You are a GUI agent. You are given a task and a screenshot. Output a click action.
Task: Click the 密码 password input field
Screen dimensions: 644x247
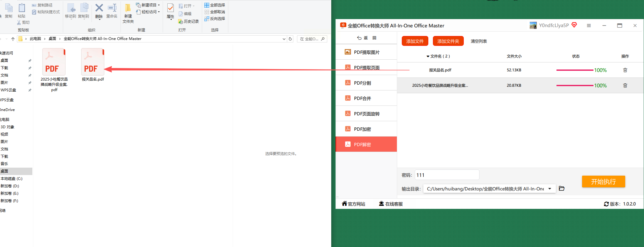(447, 175)
